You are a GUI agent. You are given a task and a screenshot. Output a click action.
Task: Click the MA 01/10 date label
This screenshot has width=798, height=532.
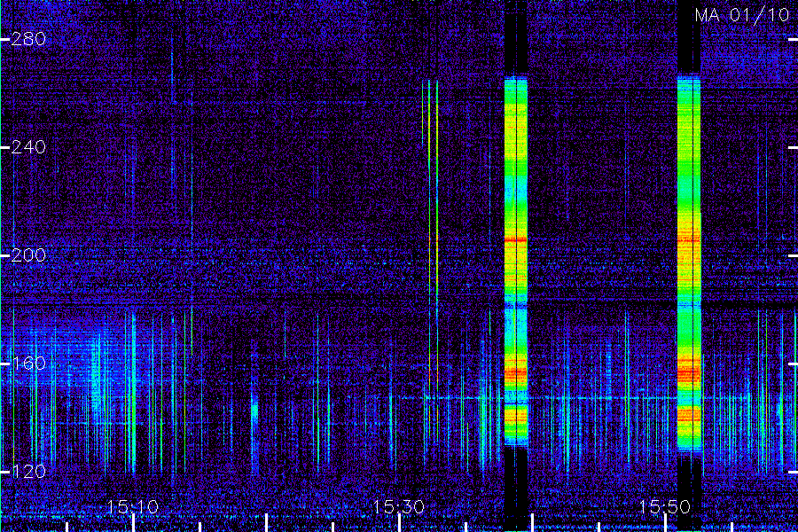click(742, 15)
